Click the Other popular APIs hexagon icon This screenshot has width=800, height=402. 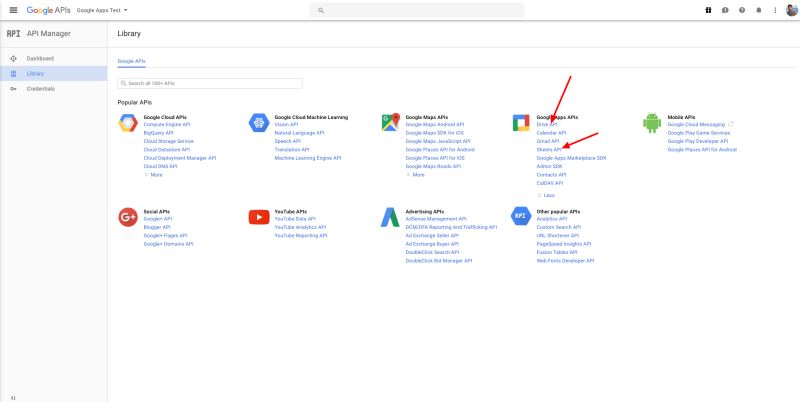[521, 216]
